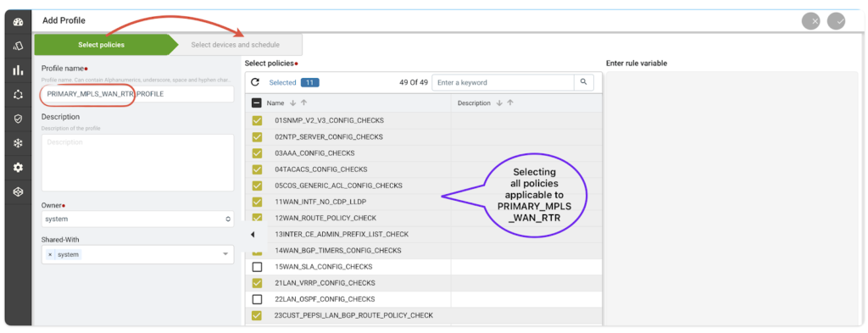Viewport: 868px width, 333px height.
Task: Remove the system tag from Shared-With
Action: pyautogui.click(x=50, y=254)
